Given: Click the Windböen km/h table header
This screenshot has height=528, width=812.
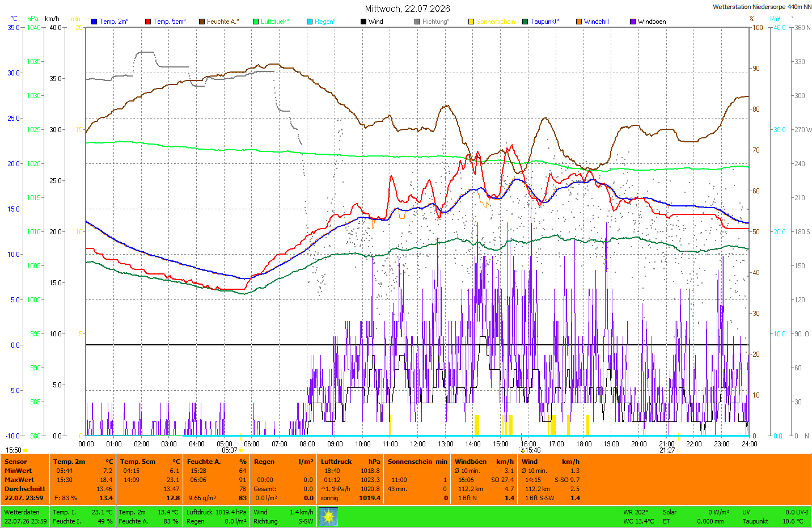Looking at the screenshot, I should coord(484,462).
